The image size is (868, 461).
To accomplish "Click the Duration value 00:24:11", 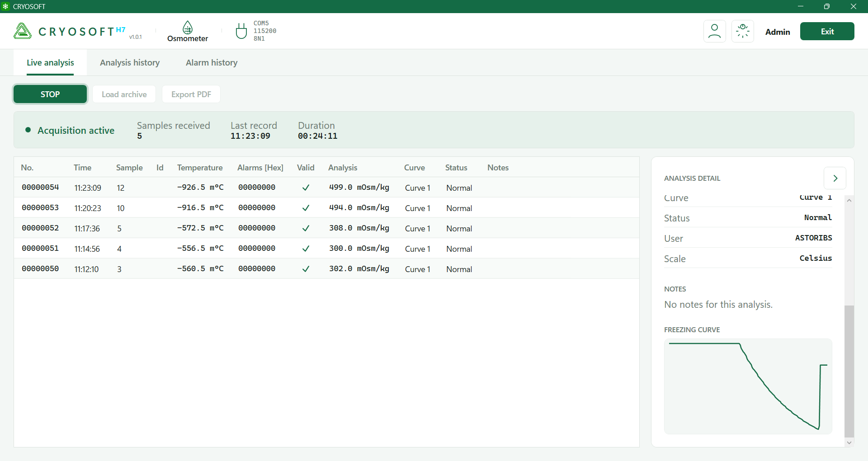I will click(x=317, y=136).
